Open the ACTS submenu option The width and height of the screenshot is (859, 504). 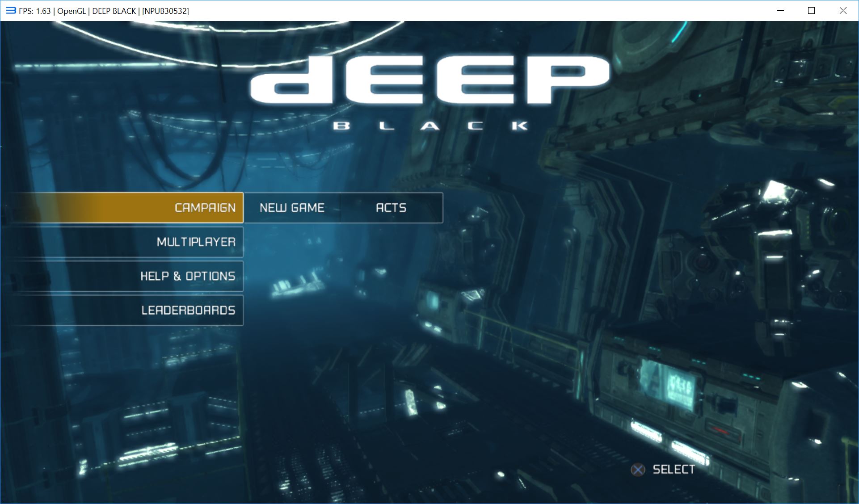click(x=391, y=208)
